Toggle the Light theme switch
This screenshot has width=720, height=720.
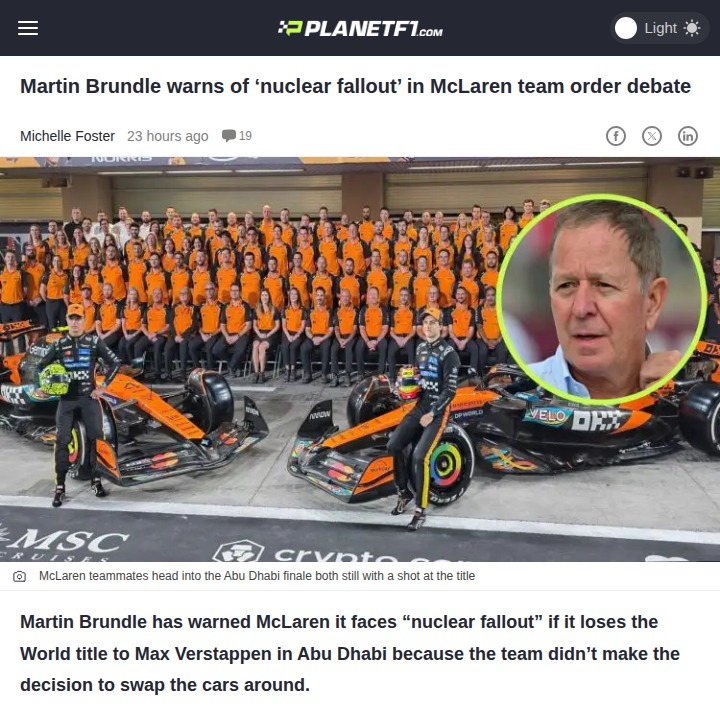pos(659,28)
